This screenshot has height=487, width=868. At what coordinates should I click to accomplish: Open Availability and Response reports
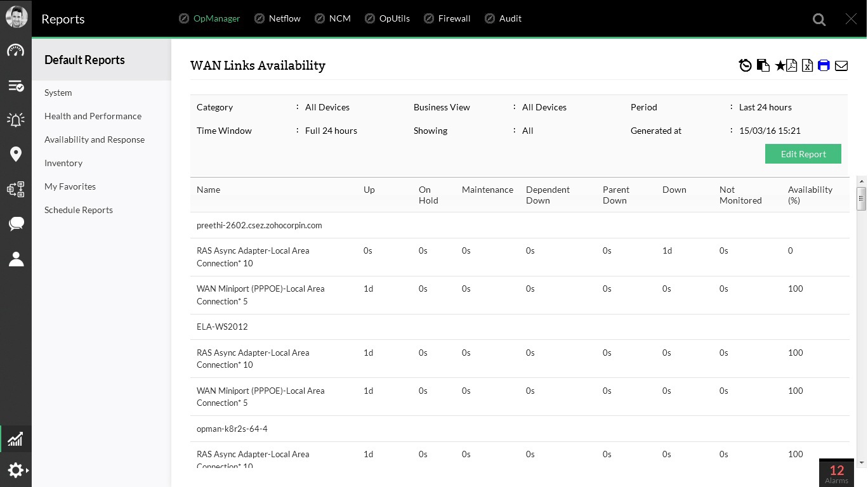coord(95,140)
